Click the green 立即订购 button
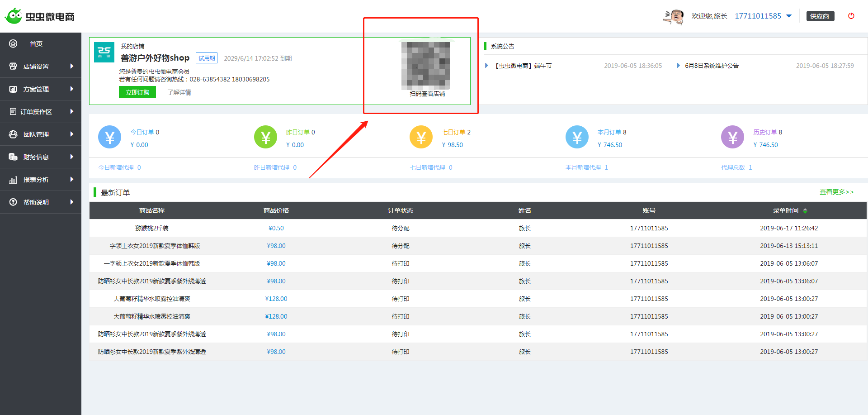Image resolution: width=868 pixels, height=415 pixels. pyautogui.click(x=137, y=92)
